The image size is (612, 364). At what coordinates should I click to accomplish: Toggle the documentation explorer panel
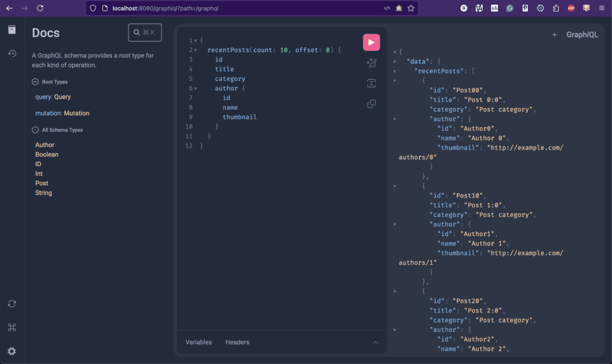click(11, 29)
